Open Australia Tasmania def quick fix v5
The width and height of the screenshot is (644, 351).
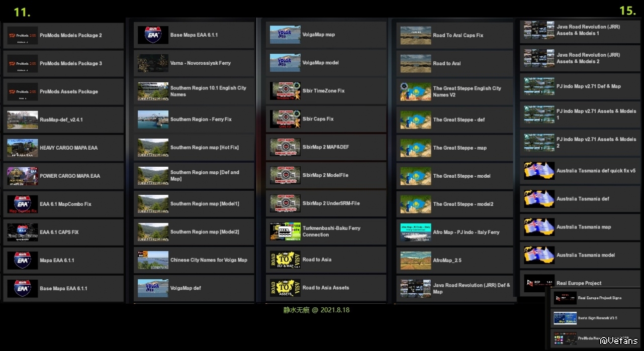[x=580, y=171]
